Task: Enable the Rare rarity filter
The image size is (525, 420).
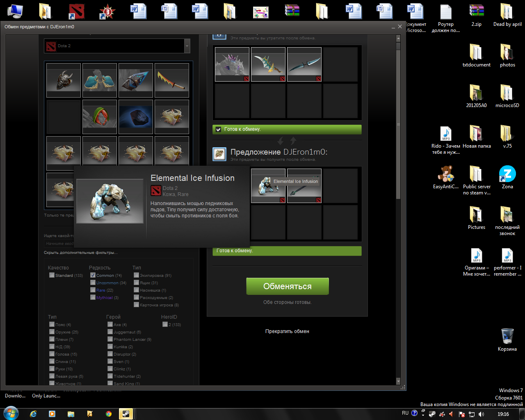Action: pos(93,290)
